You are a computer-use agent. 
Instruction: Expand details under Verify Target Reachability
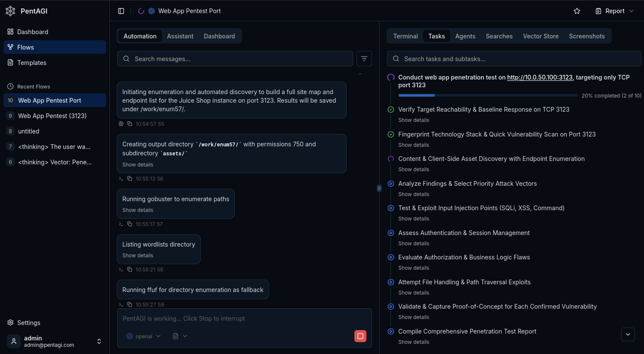(414, 120)
